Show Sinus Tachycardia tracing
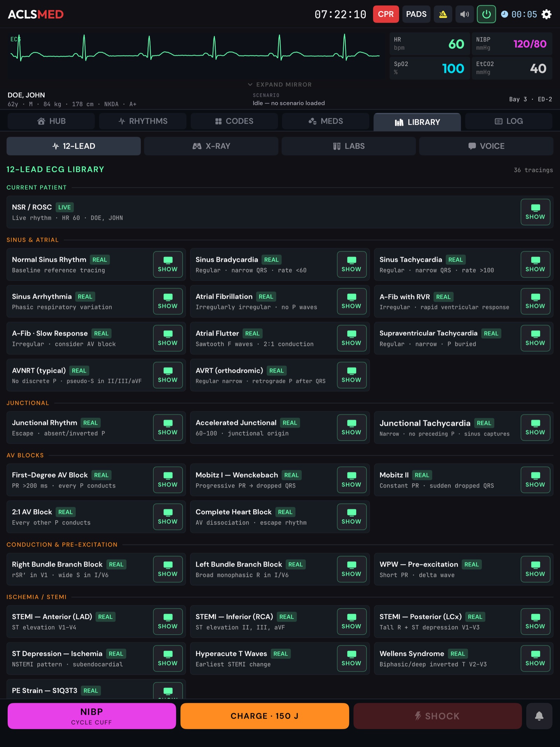 pos(535,264)
